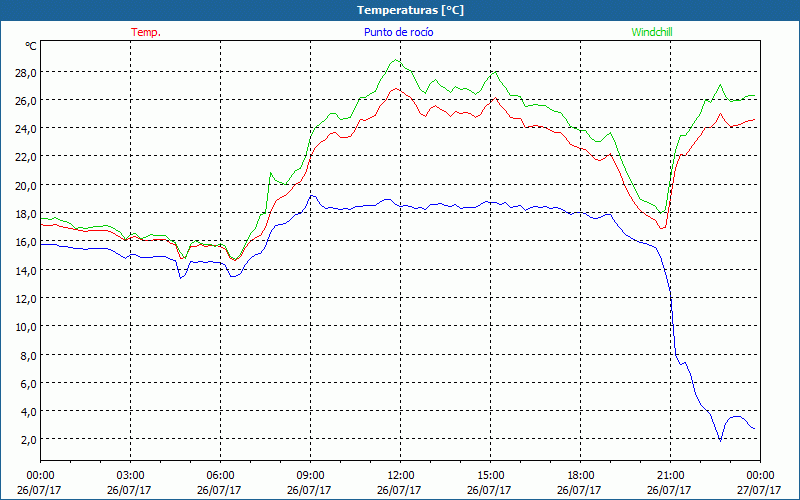Click the 'Temperaturas [°C]' chart title
Image resolution: width=800 pixels, height=500 pixels.
click(x=410, y=10)
